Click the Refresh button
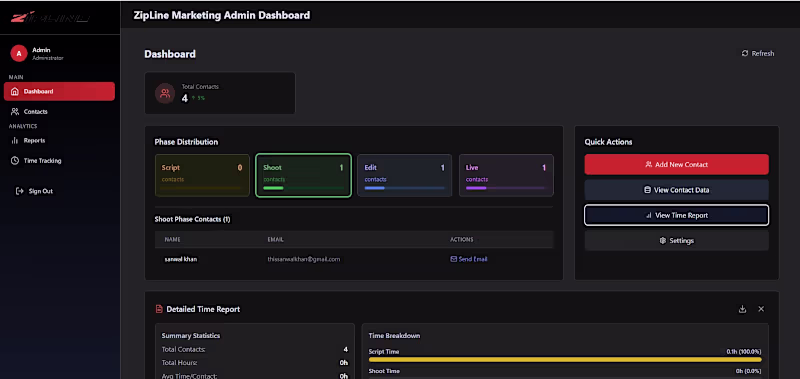Viewport: 800px width, 379px height. click(758, 53)
